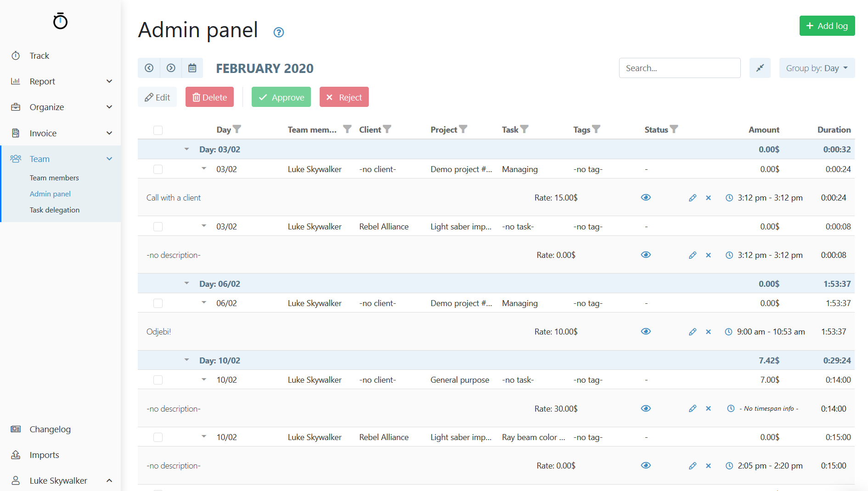Open Task delegation page
Screen dimensions: 868x491
point(55,210)
